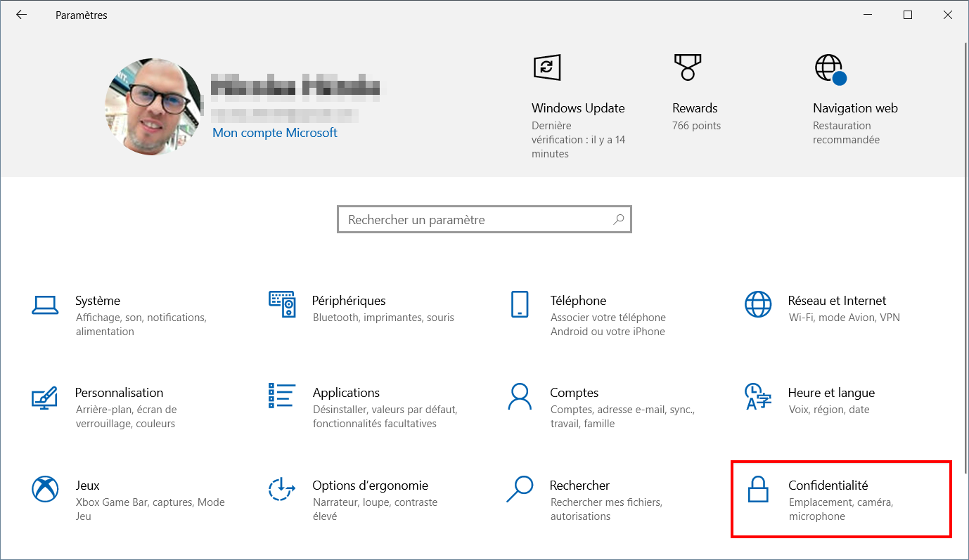Open the Rewards medal icon
Image resolution: width=969 pixels, height=560 pixels.
[x=686, y=67]
